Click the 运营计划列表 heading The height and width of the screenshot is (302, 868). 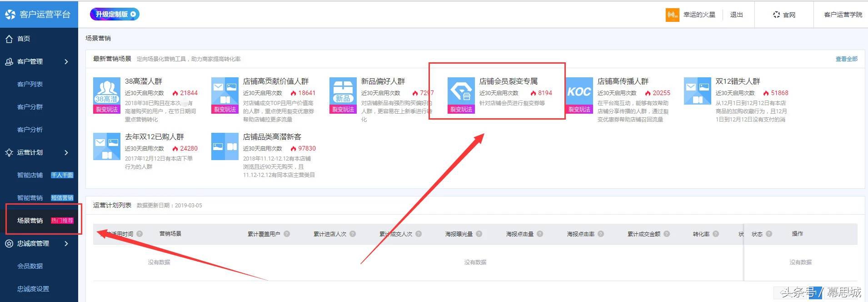point(112,205)
